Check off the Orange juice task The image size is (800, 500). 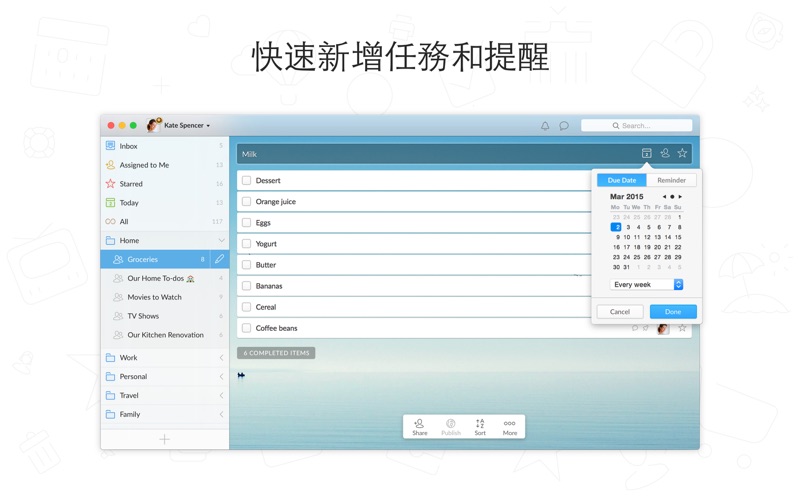tap(246, 202)
